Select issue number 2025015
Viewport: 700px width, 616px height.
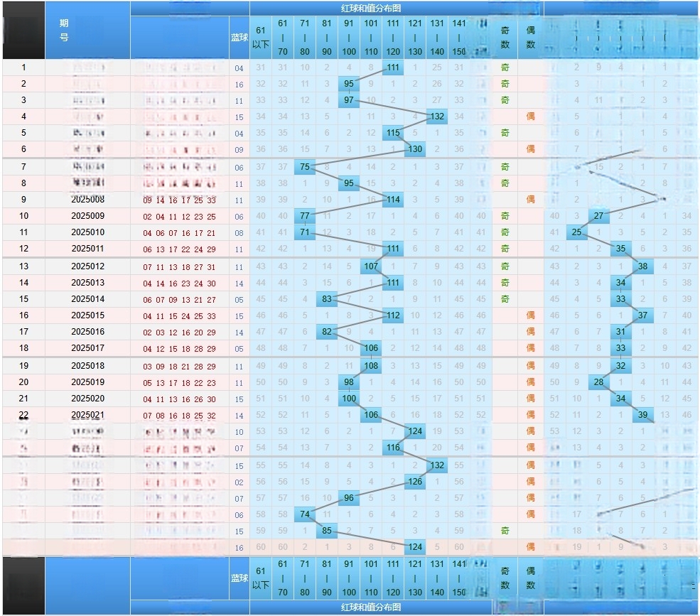tap(87, 315)
